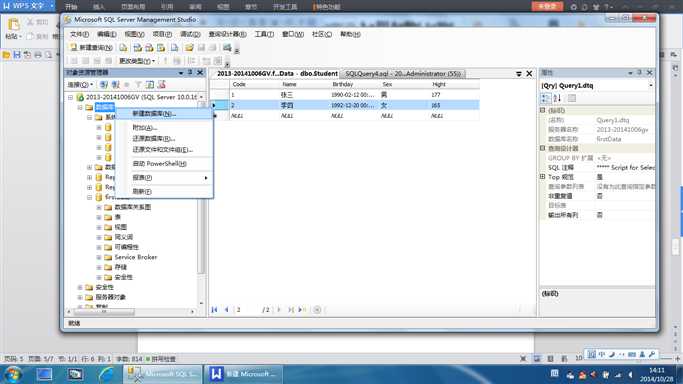Viewport: 683px width, 384px height.
Task: Click the 新建查询(N) toolbar button
Action: click(91, 47)
